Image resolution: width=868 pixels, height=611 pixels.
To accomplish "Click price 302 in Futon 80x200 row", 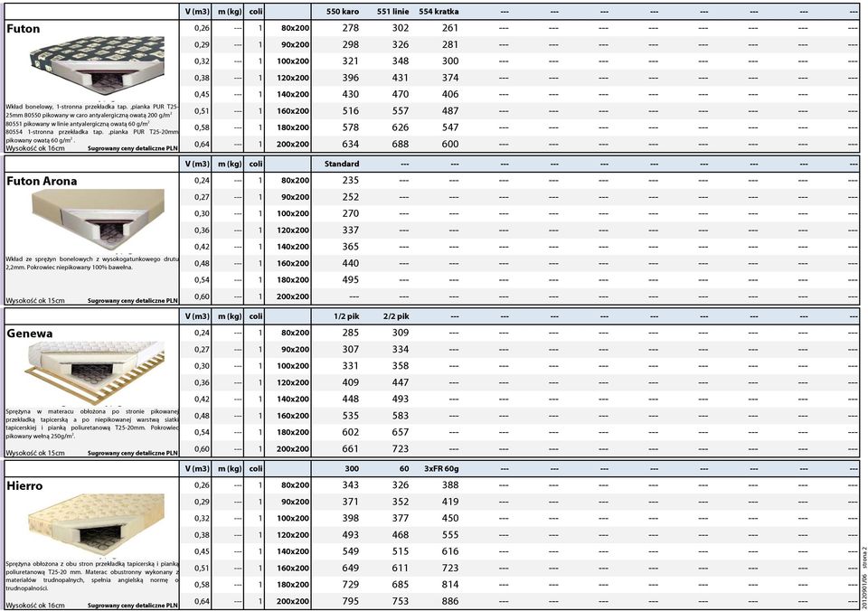I will [x=401, y=28].
